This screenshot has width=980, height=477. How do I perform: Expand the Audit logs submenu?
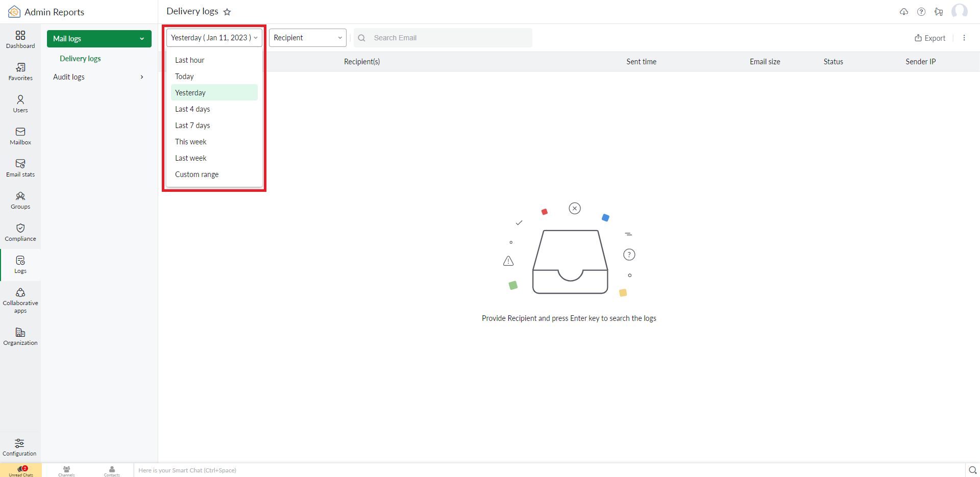point(99,77)
